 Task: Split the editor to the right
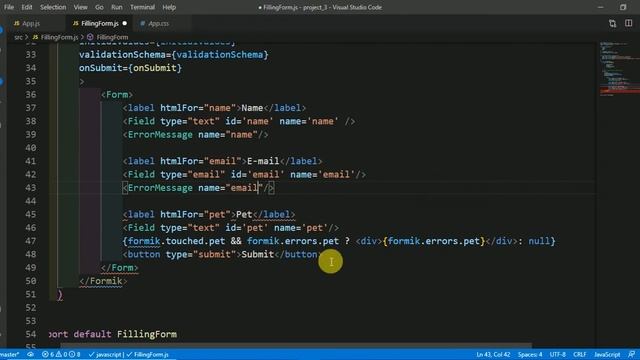click(x=629, y=24)
